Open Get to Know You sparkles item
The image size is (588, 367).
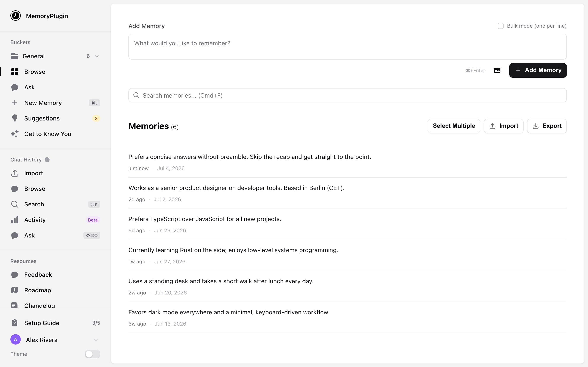55,134
